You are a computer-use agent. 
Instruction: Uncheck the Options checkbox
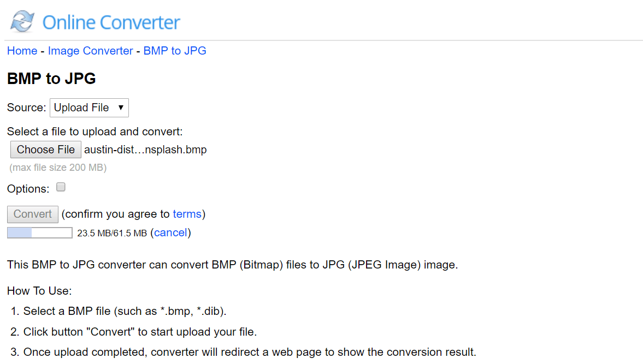click(x=61, y=187)
